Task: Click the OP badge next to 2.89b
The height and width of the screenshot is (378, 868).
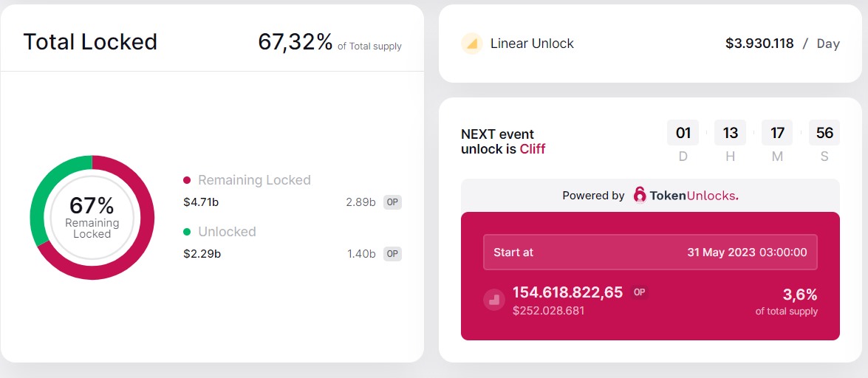Action: (x=392, y=202)
